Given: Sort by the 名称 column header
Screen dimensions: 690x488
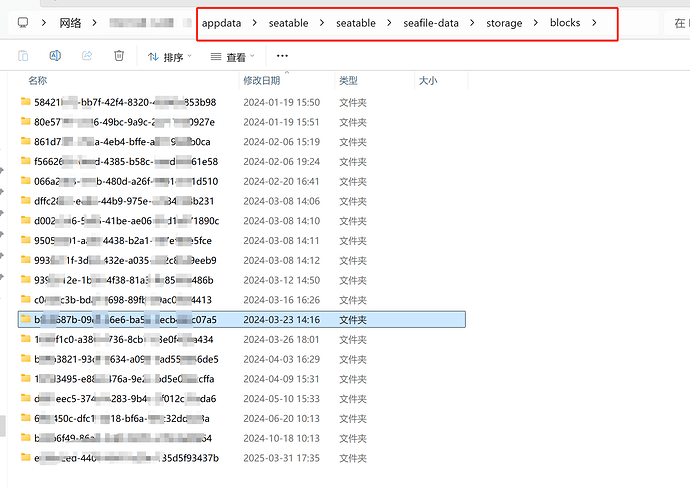Looking at the screenshot, I should [x=38, y=81].
